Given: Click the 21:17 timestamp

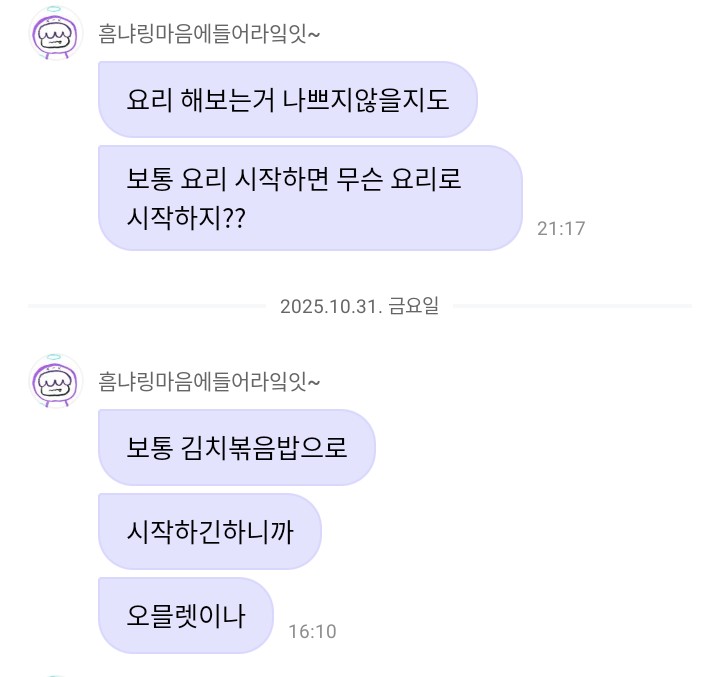Looking at the screenshot, I should coord(560,229).
